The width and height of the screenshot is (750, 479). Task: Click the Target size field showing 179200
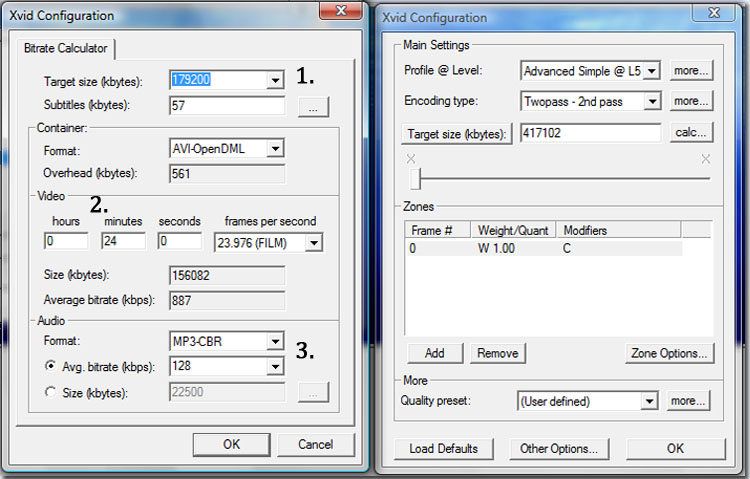(219, 80)
